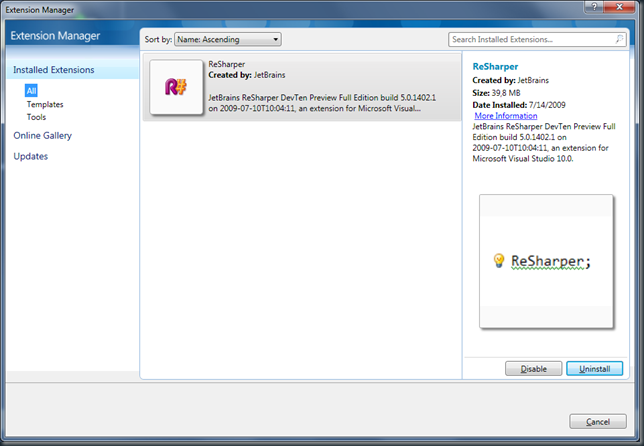Select Installed Extensions category
644x446 pixels.
[x=54, y=70]
